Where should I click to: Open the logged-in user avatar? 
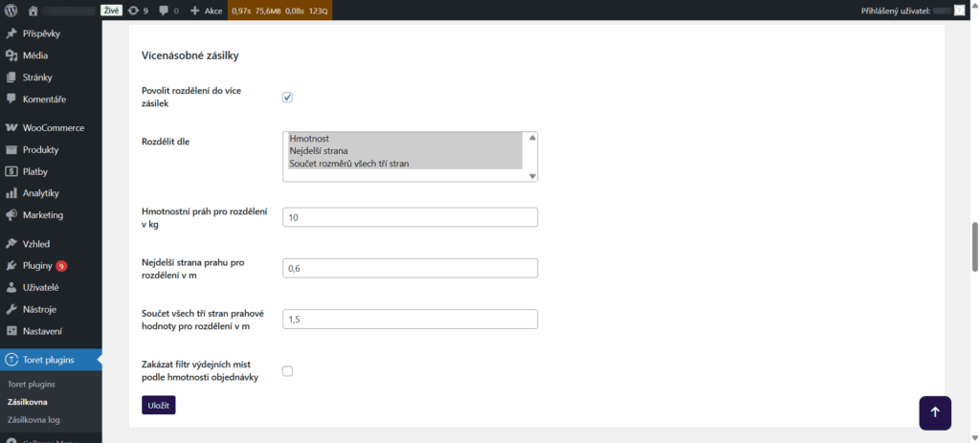coord(959,11)
